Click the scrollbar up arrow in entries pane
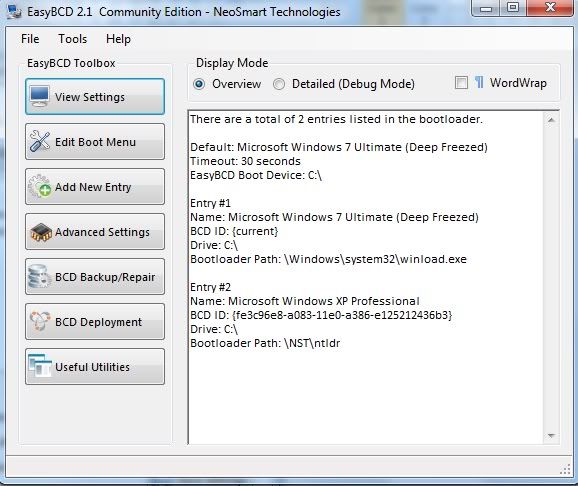Screen dimensions: 578x486 coord(551,120)
